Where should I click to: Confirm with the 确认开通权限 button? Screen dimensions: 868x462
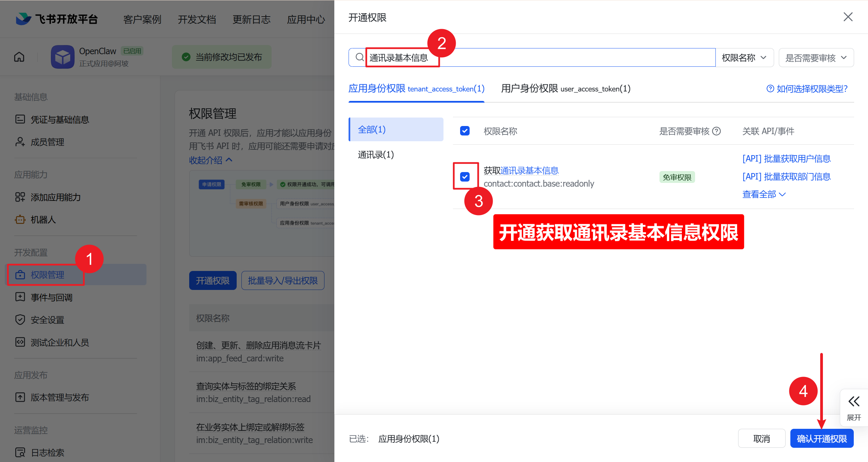tap(822, 438)
